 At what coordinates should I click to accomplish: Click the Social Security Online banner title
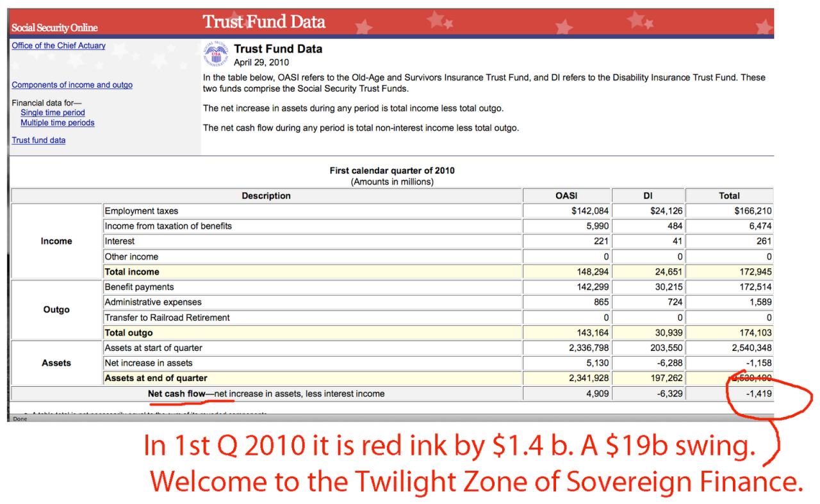tap(54, 28)
